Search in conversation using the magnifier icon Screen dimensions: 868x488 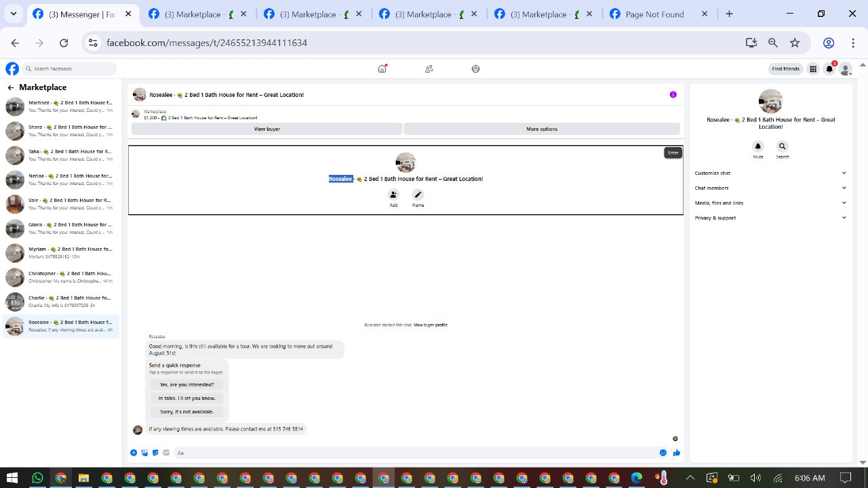(783, 146)
